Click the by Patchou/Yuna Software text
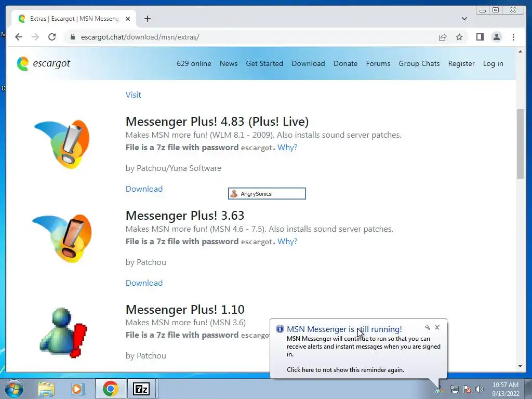The width and height of the screenshot is (532, 399). (173, 168)
